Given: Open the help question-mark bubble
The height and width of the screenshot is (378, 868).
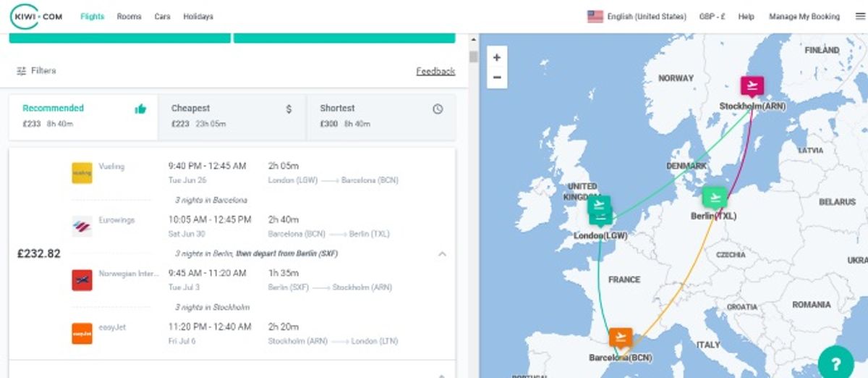Looking at the screenshot, I should pos(836,364).
